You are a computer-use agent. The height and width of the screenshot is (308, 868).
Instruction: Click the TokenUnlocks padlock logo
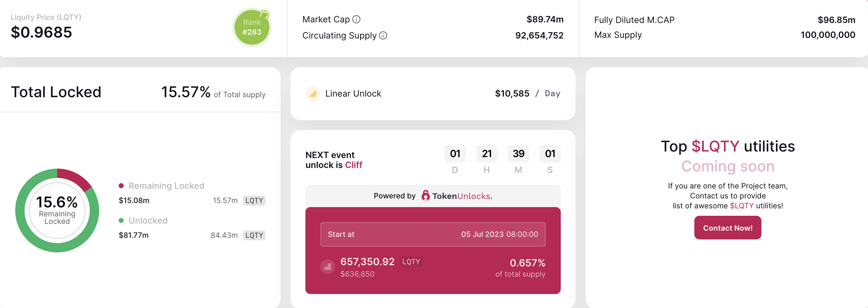426,196
